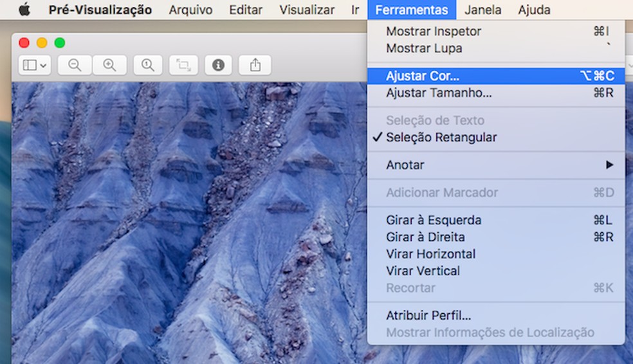Click the yellow minimize window button
The width and height of the screenshot is (633, 364).
[x=42, y=43]
